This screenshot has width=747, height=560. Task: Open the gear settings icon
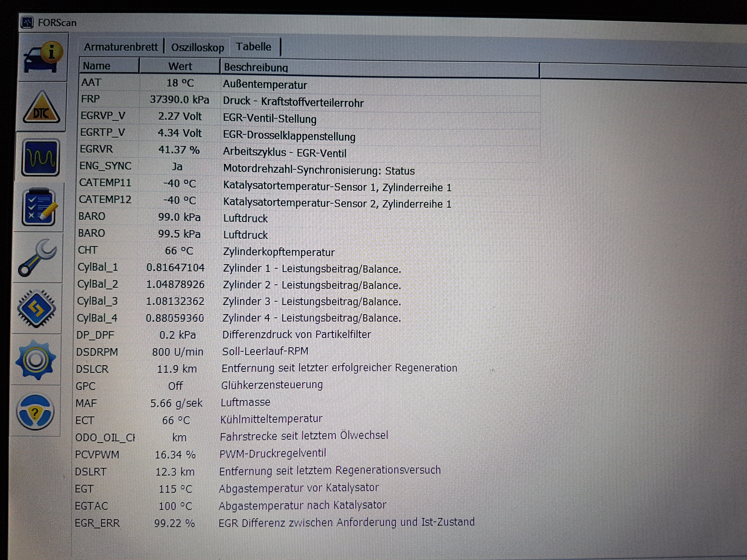point(35,360)
